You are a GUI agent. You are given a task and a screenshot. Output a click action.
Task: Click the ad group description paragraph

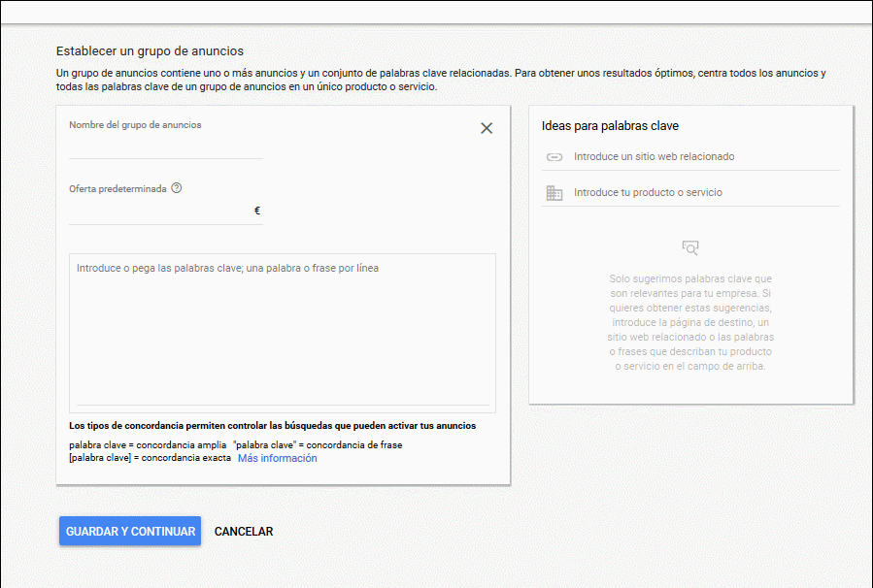[x=441, y=81]
